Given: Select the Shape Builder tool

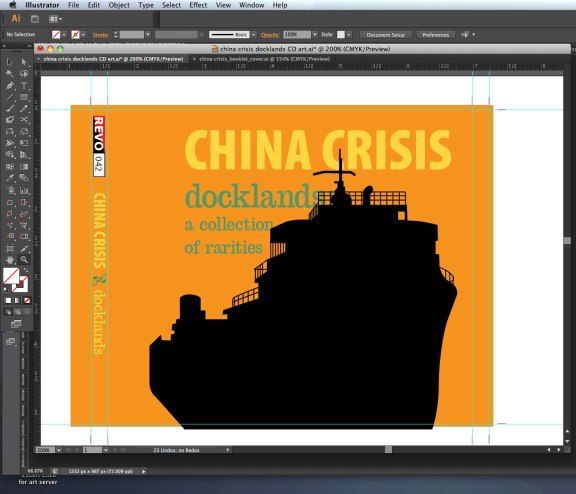Looking at the screenshot, I should point(10,155).
